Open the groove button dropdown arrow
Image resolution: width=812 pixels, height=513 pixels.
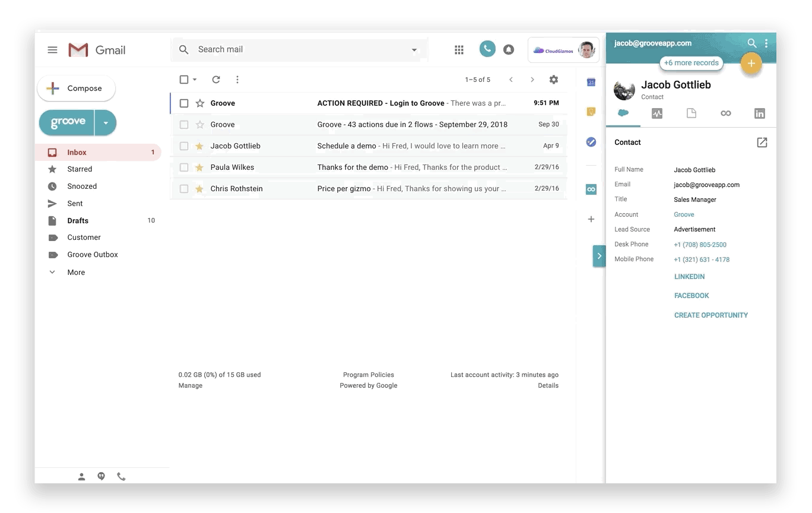point(106,123)
